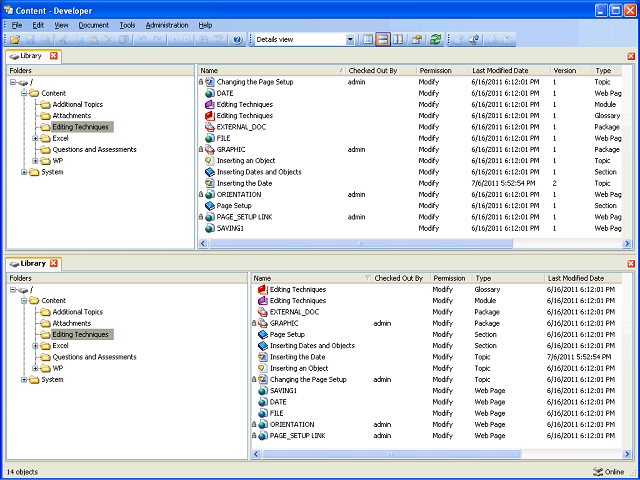
Task: Open the File menu
Action: [x=17, y=25]
